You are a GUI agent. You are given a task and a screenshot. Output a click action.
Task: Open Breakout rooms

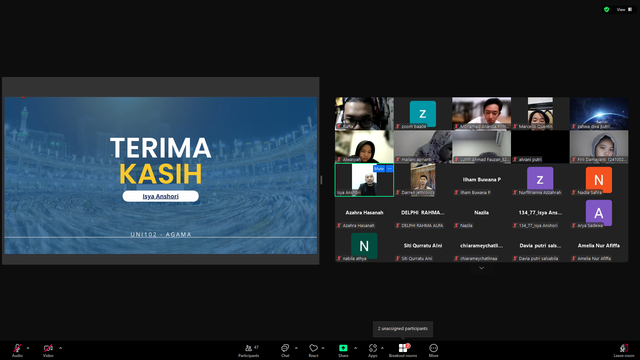pyautogui.click(x=403, y=350)
